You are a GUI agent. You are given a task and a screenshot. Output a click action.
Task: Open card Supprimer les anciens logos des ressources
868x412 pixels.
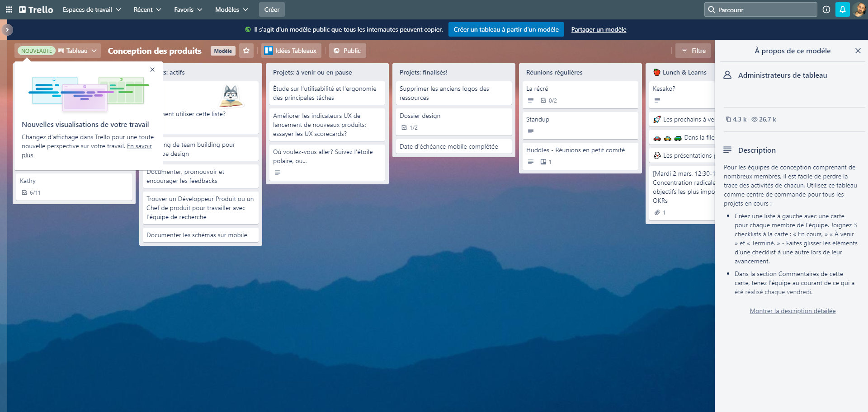(x=454, y=93)
